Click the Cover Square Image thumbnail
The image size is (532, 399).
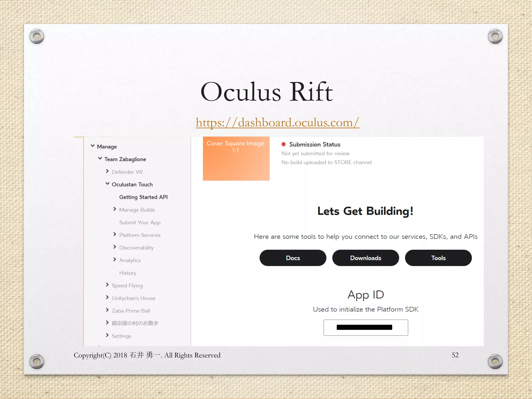pos(236,158)
